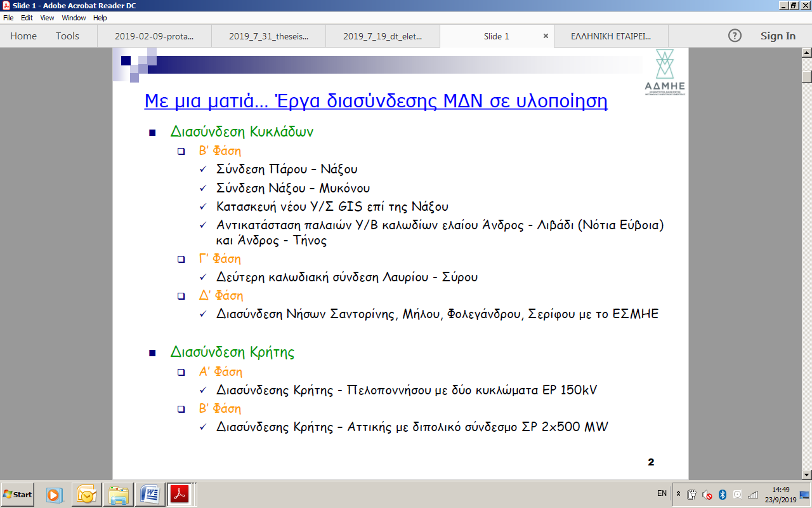Click the EN language indicator
This screenshot has height=508, width=812.
pos(662,493)
